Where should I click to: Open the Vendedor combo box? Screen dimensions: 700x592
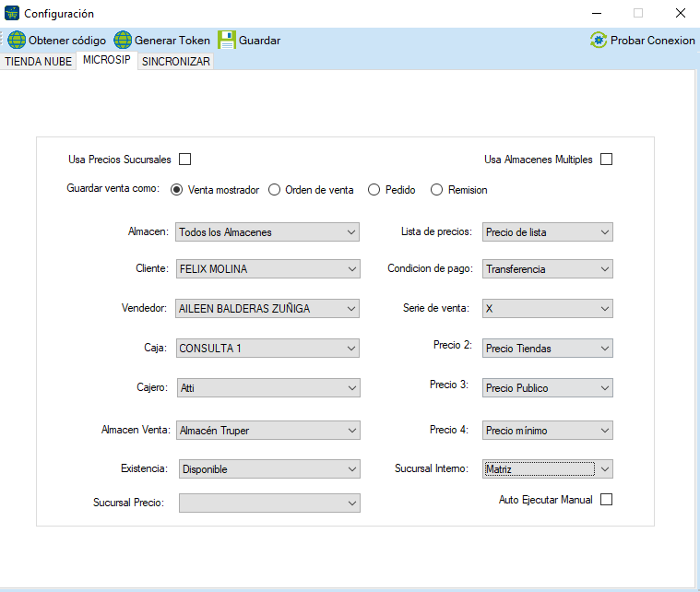[267, 309]
